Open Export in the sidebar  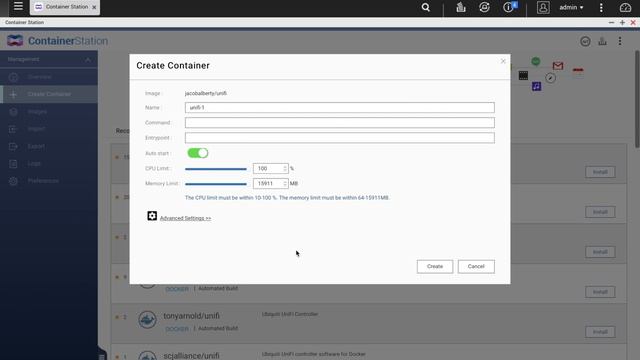[49, 146]
